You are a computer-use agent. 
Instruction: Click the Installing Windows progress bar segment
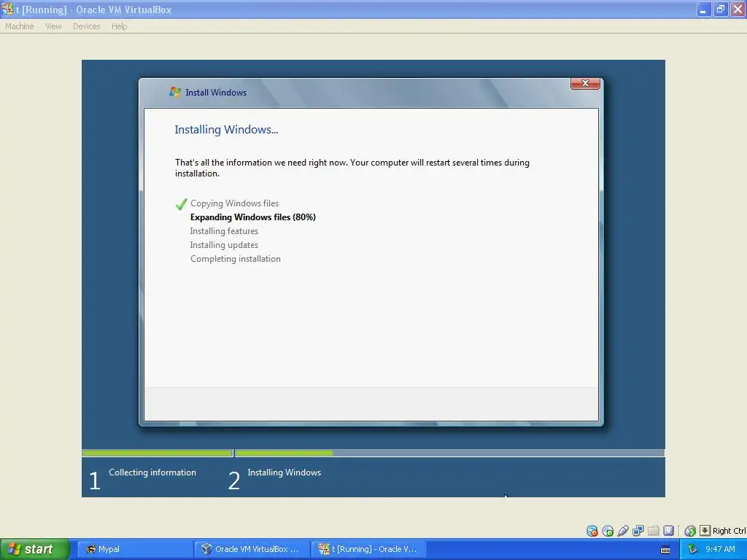click(x=449, y=453)
